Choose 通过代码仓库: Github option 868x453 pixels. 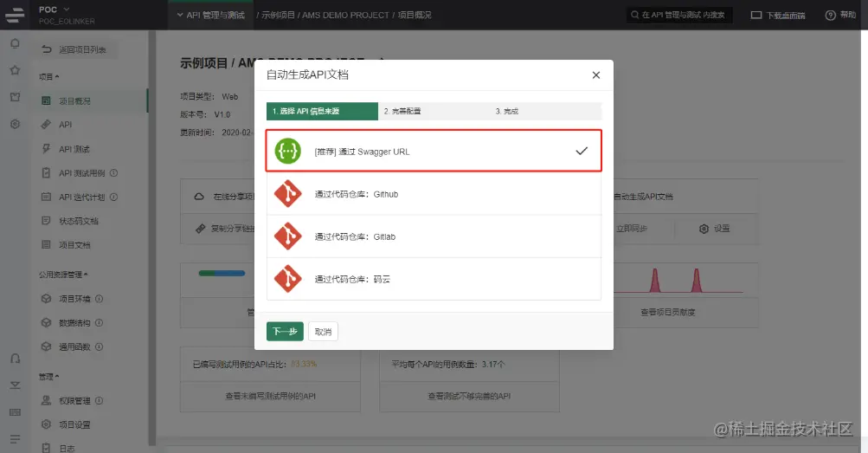pos(434,194)
